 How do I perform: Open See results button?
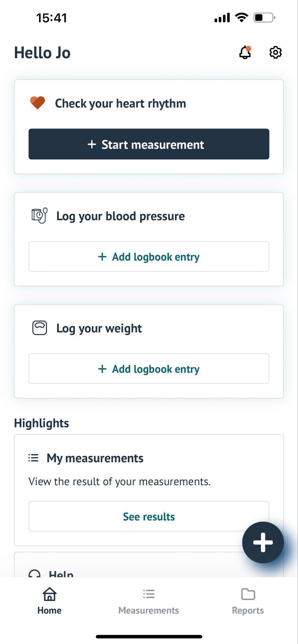coord(149,516)
